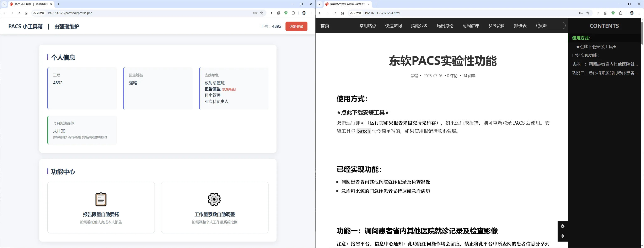This screenshot has width=644, height=248.
Task: Jump to ★点此下载安装工具★ in CONTENTS panel
Action: click(x=596, y=47)
